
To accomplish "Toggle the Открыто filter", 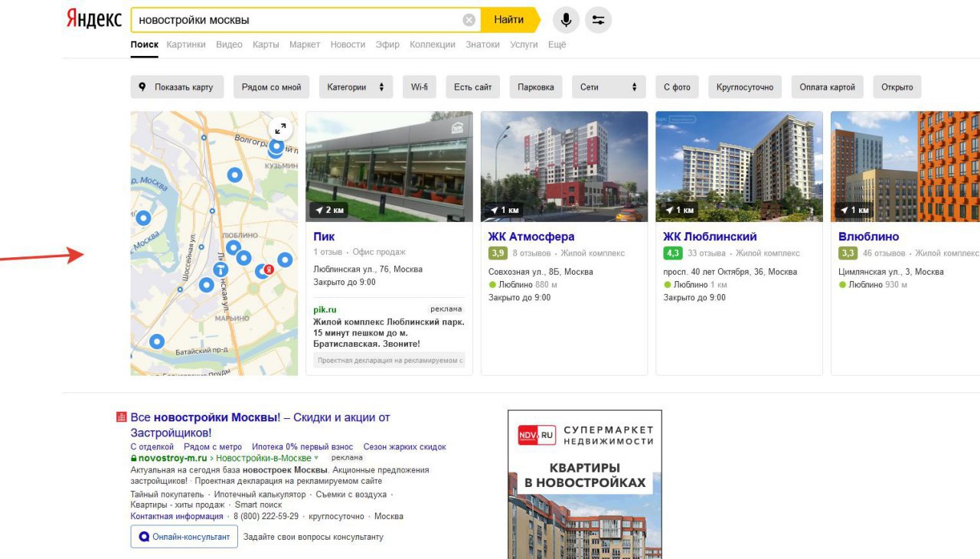I will point(897,87).
